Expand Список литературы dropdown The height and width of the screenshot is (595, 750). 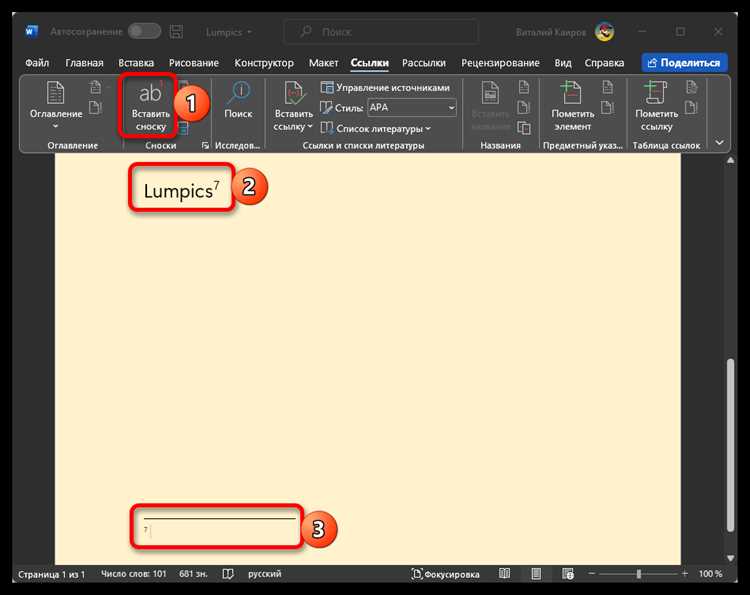pyautogui.click(x=376, y=128)
